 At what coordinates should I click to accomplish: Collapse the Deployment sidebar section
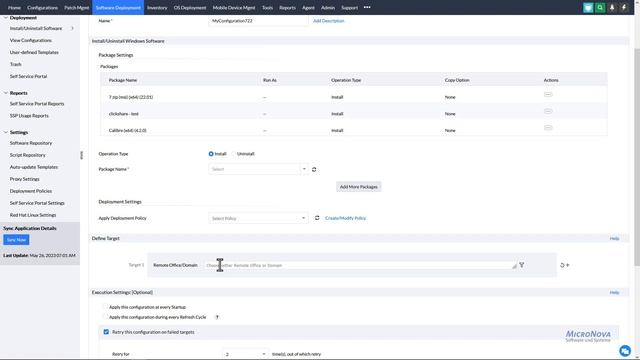(6, 18)
